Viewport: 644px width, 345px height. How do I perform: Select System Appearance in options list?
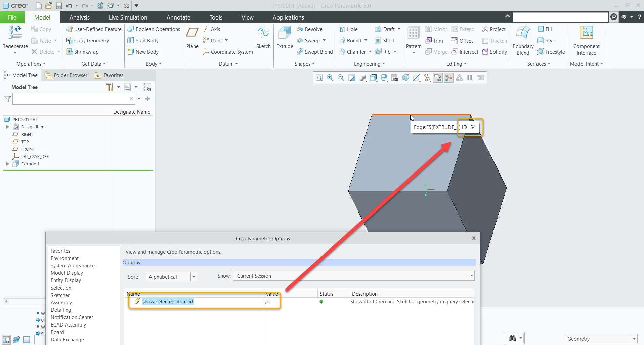click(73, 266)
